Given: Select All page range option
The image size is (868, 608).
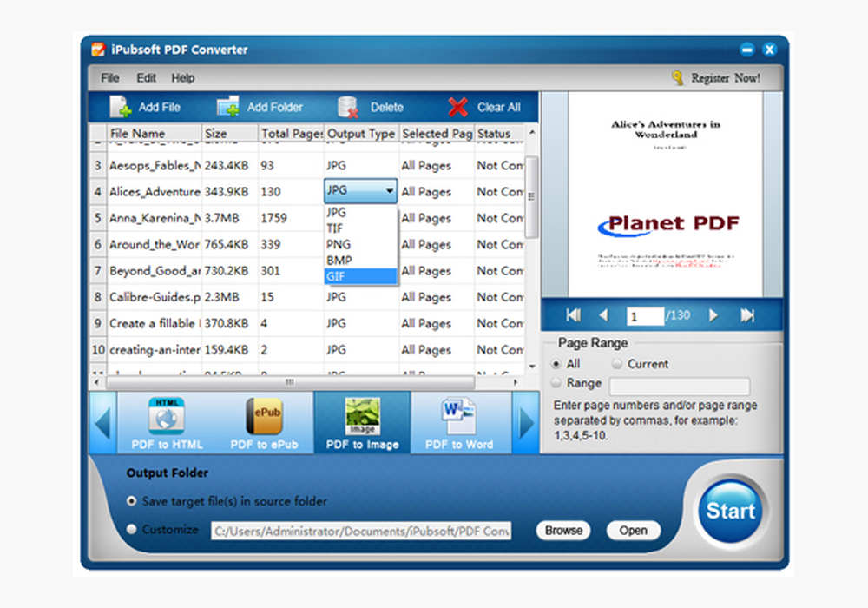Looking at the screenshot, I should point(556,364).
